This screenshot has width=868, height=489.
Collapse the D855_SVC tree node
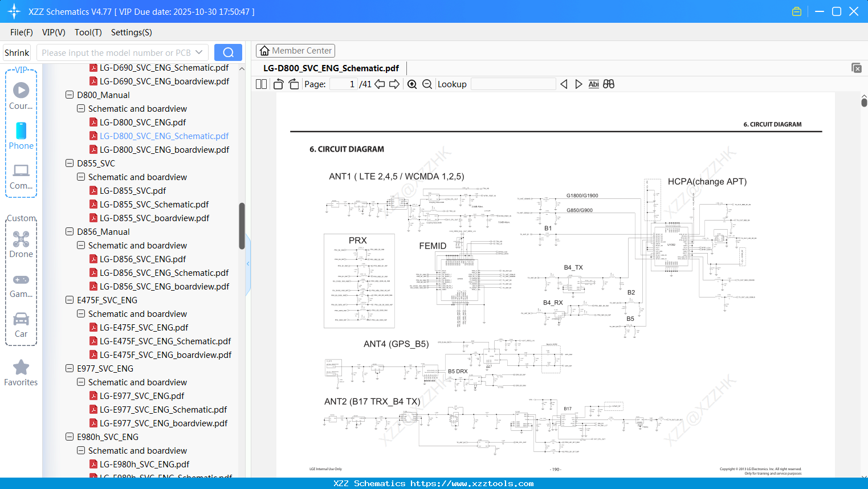coord(69,163)
